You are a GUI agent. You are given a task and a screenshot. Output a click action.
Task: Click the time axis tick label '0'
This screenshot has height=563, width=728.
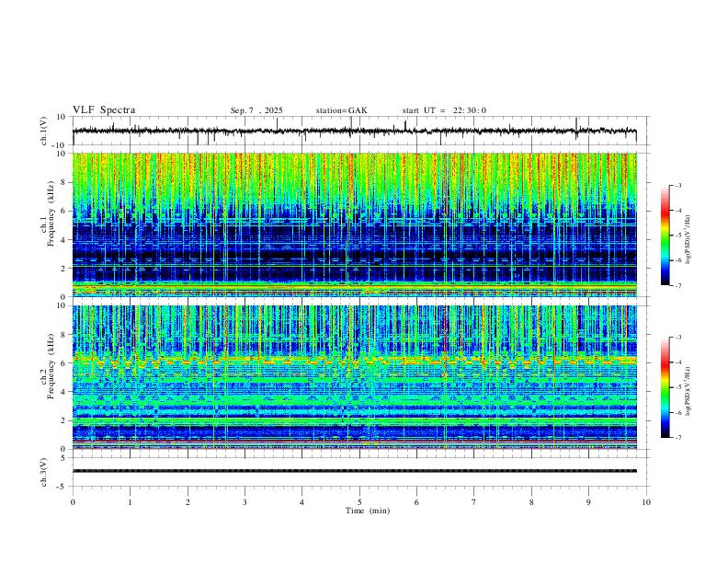pyautogui.click(x=73, y=502)
